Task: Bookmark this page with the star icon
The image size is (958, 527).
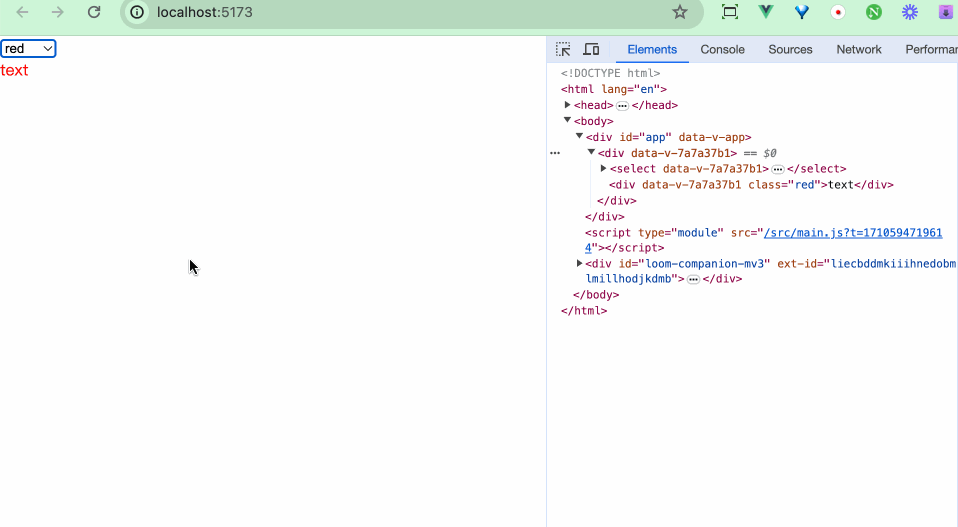Action: tap(680, 12)
